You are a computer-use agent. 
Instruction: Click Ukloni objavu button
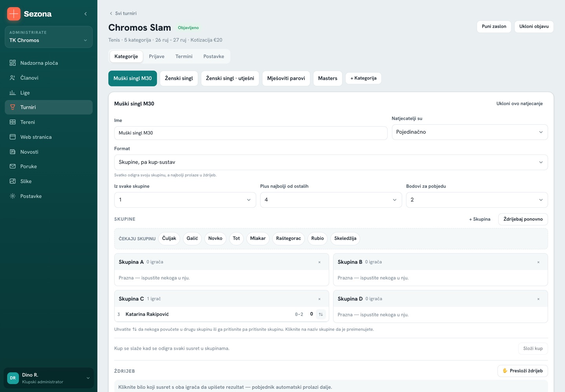coord(534,27)
